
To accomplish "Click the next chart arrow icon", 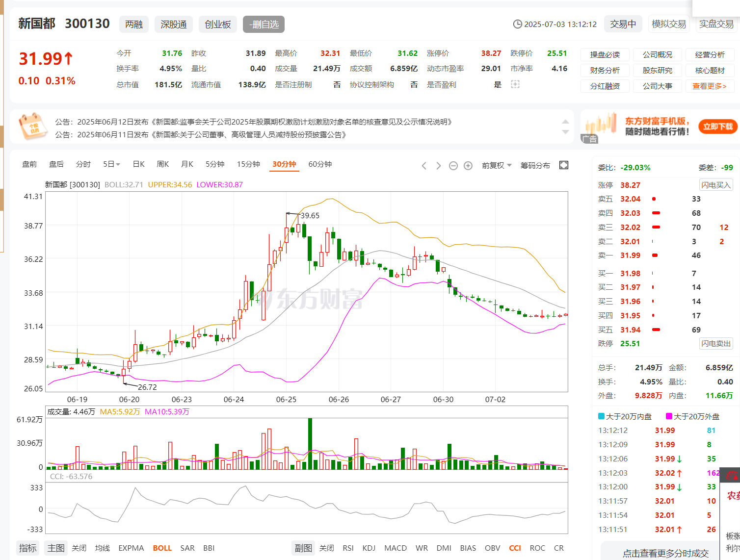I will (x=439, y=166).
